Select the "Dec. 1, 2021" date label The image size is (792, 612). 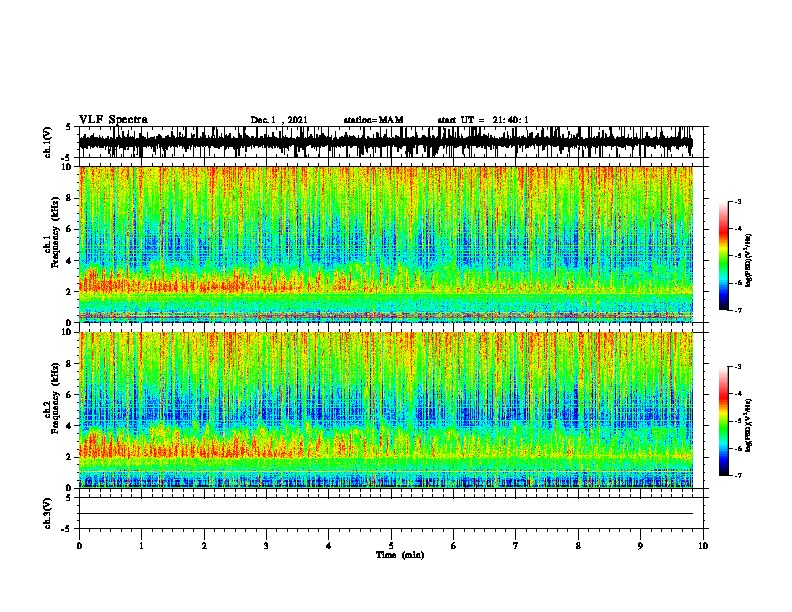pyautogui.click(x=279, y=120)
